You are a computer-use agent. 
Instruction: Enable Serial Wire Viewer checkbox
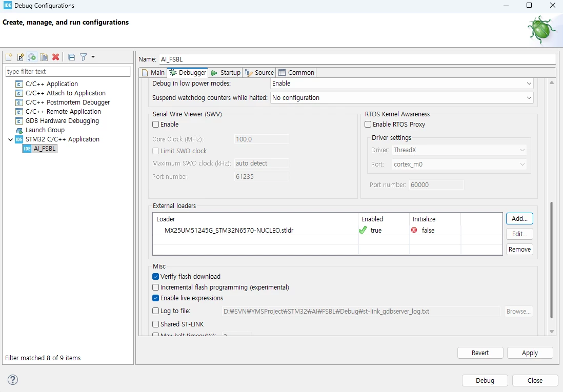coord(155,124)
